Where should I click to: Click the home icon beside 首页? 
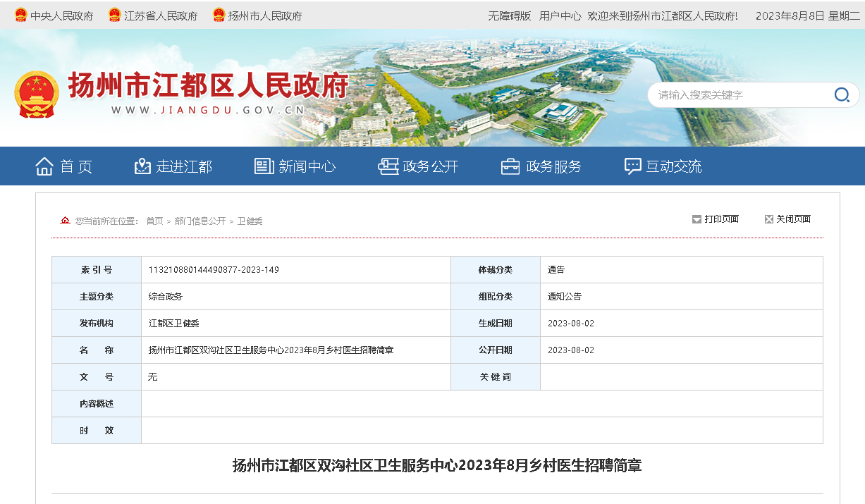tap(44, 166)
